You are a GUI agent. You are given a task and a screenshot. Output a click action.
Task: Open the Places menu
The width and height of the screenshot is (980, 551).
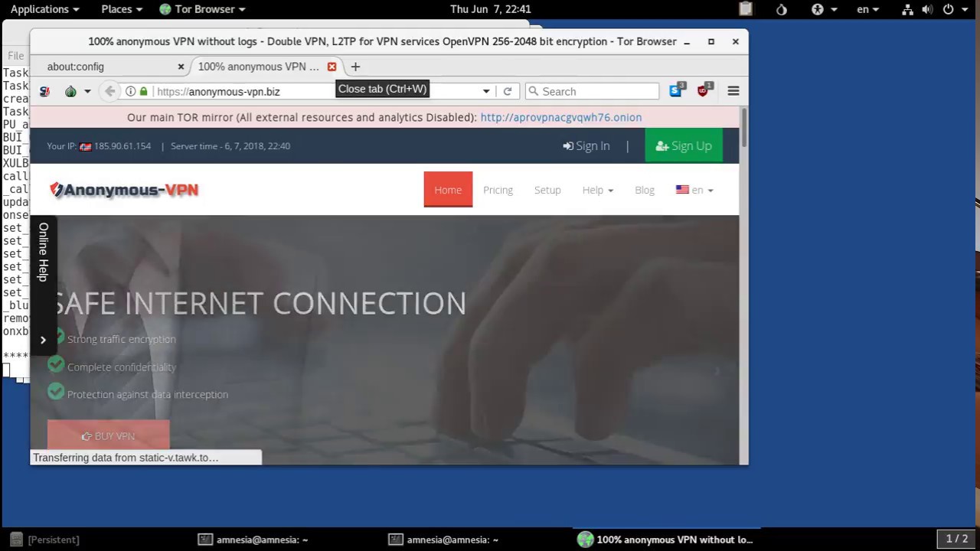coord(122,9)
